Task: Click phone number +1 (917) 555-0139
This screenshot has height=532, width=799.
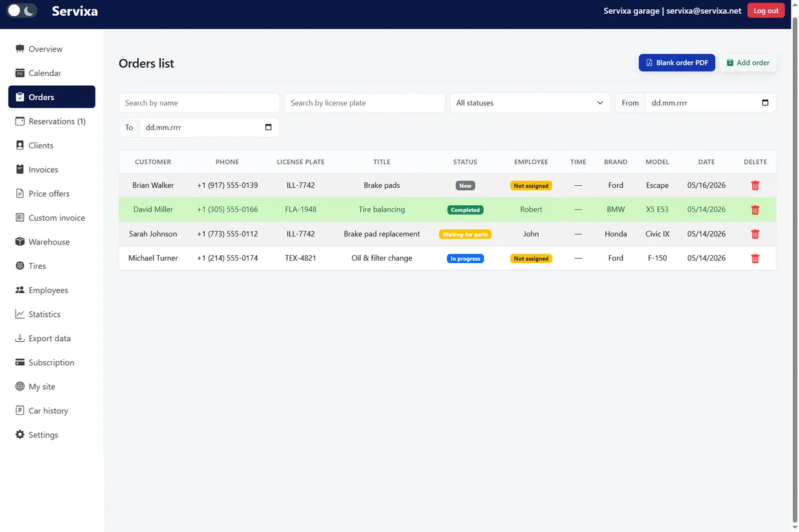Action: (227, 185)
